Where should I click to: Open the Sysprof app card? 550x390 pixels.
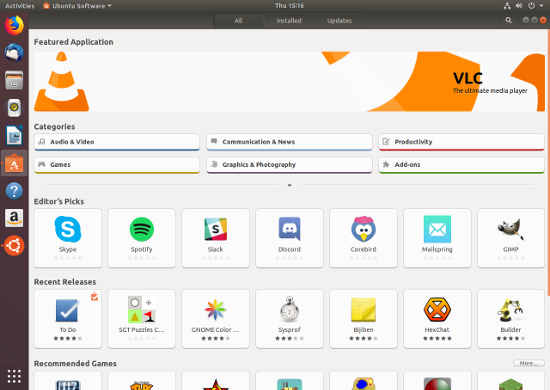[289, 319]
